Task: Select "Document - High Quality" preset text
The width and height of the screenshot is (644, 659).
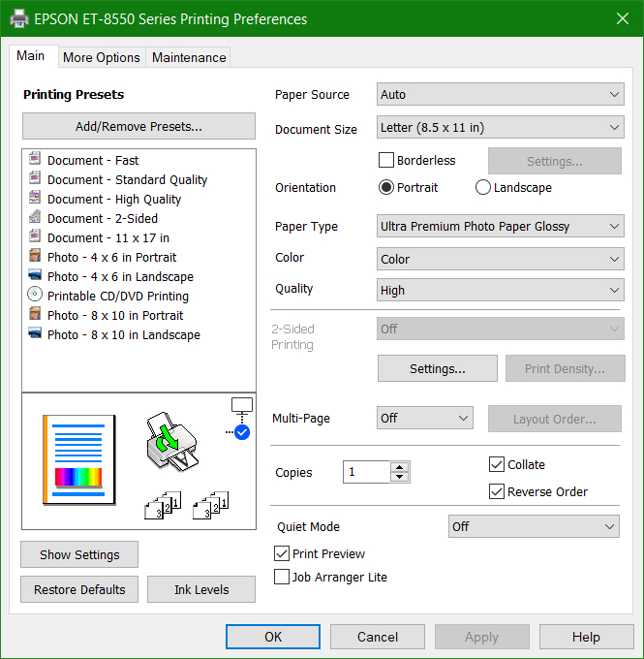Action: pyautogui.click(x=114, y=199)
